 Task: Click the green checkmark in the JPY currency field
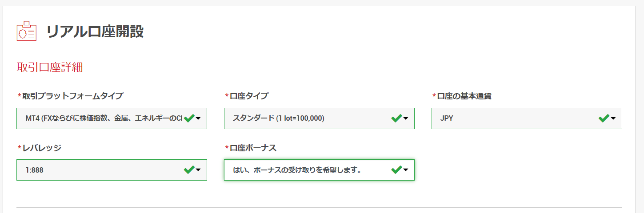tap(604, 118)
